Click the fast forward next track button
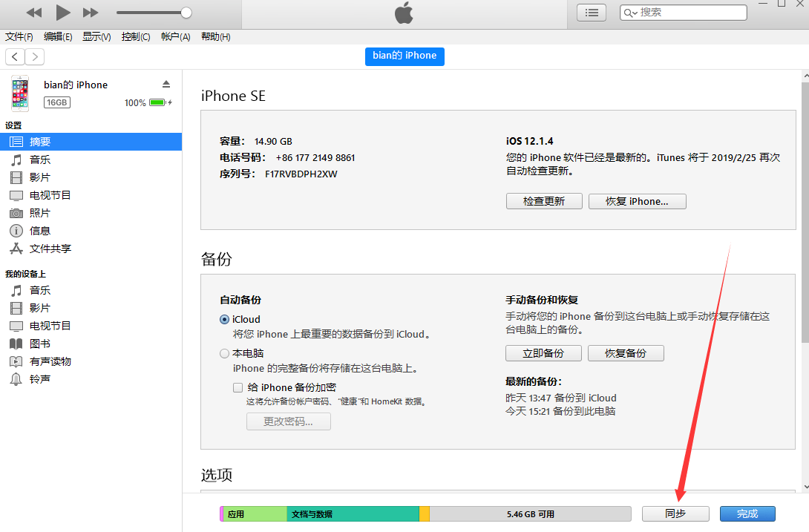Screen dimensions: 809x532 pyautogui.click(x=91, y=13)
